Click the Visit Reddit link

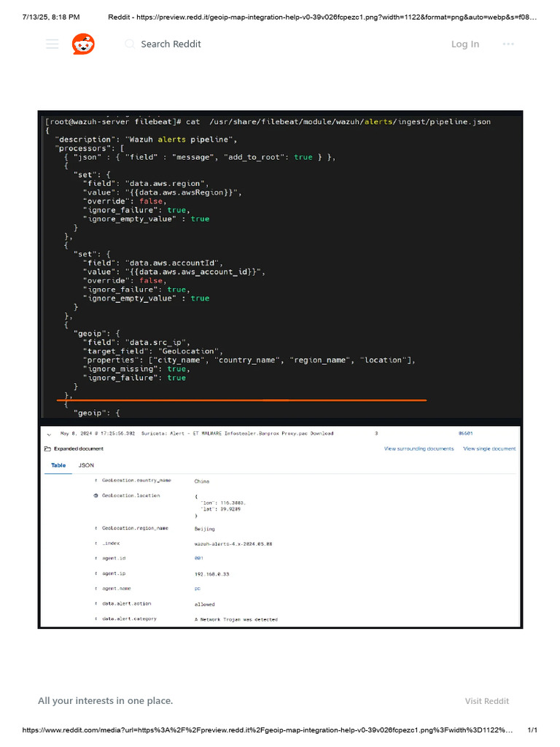(x=486, y=701)
